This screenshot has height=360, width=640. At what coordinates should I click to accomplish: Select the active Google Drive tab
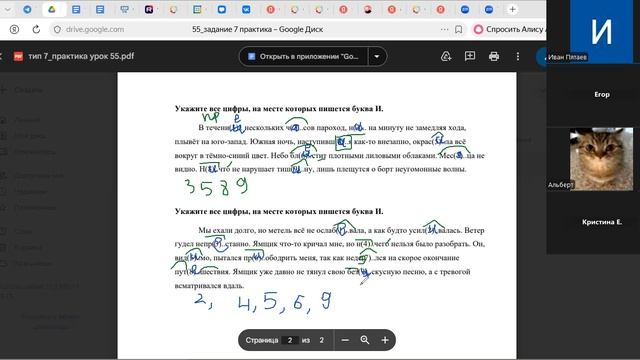(x=52, y=9)
